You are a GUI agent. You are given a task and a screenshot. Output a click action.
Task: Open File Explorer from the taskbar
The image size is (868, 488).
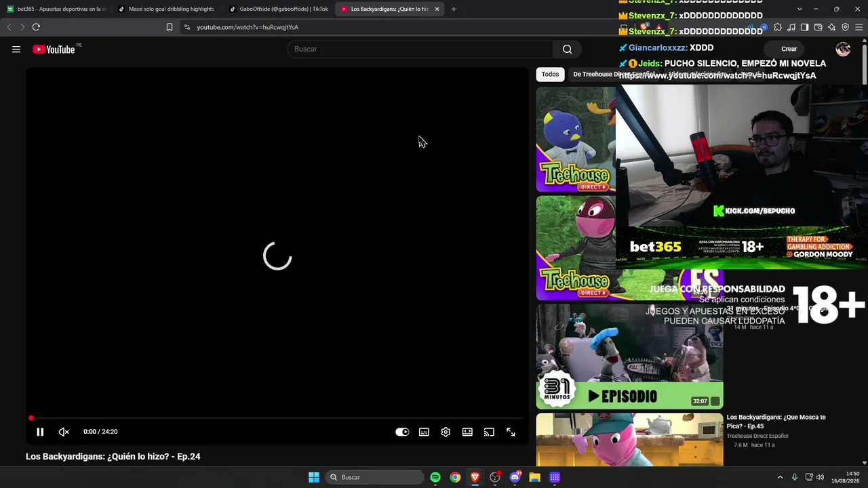(534, 477)
